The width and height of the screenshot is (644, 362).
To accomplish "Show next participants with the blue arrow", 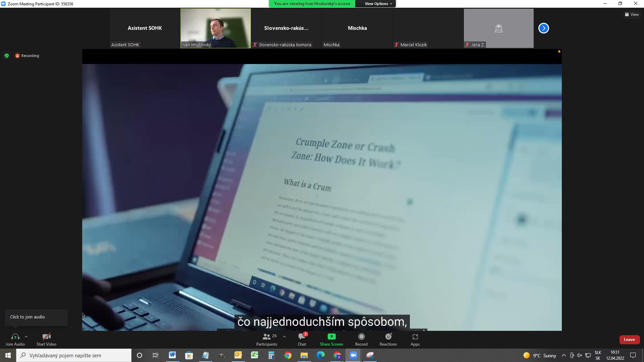I will click(544, 28).
